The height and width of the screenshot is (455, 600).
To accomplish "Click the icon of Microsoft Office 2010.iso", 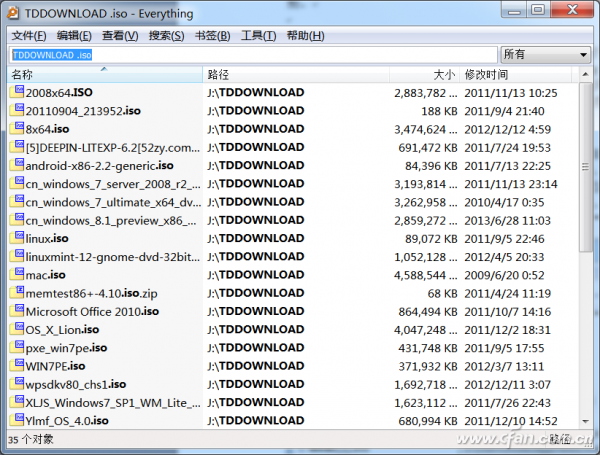I will coord(17,310).
